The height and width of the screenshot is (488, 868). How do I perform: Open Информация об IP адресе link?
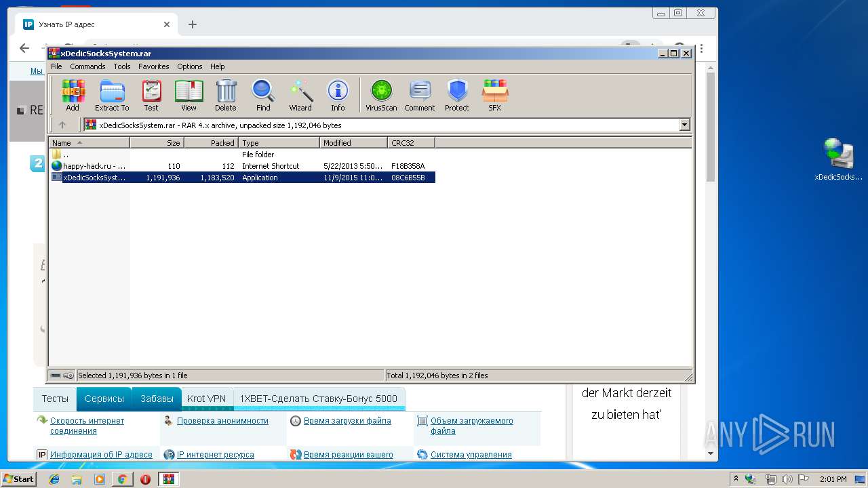point(101,455)
